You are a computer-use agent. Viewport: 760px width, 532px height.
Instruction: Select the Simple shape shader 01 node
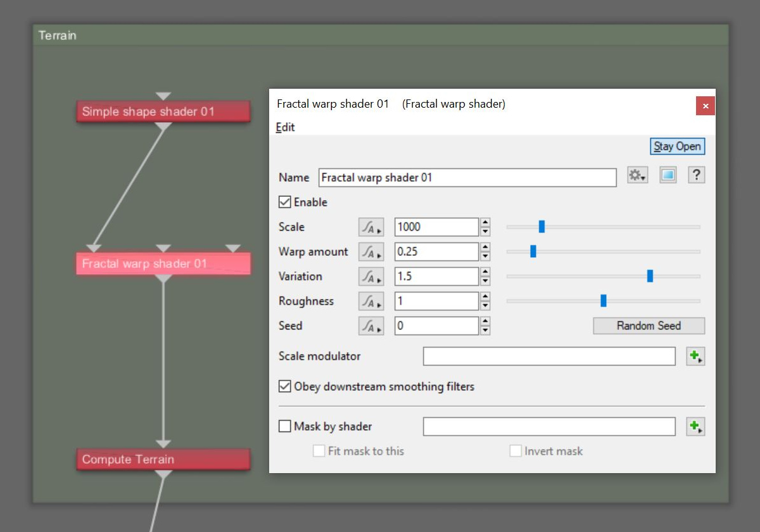163,111
